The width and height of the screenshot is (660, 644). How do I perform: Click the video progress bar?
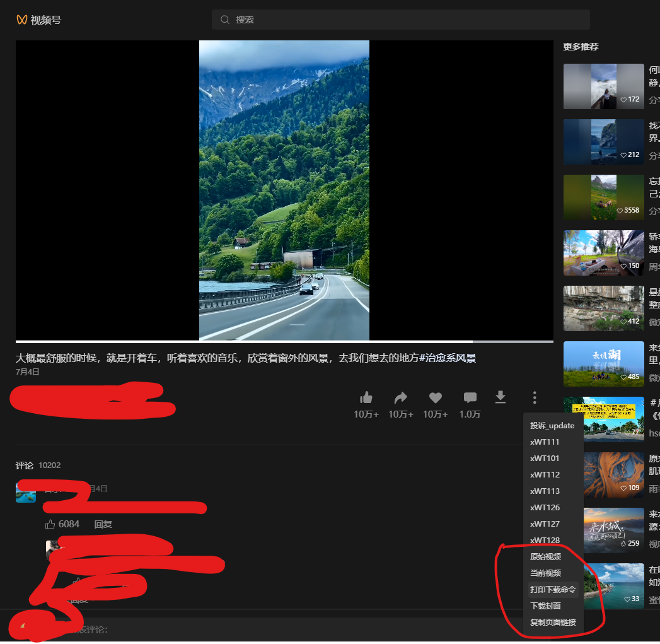click(284, 341)
